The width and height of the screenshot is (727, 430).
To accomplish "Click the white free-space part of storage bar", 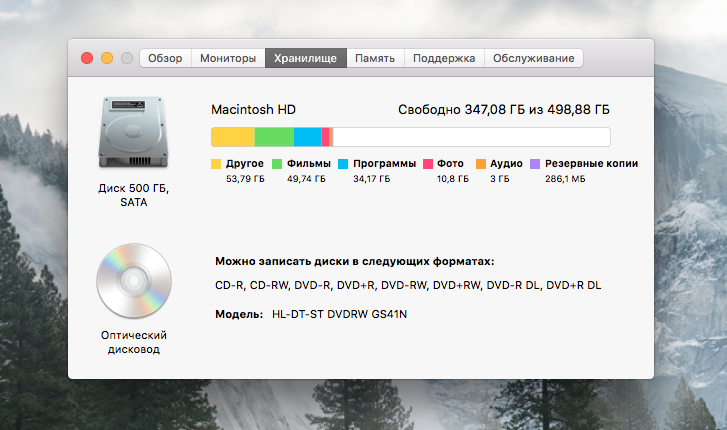I will click(472, 137).
